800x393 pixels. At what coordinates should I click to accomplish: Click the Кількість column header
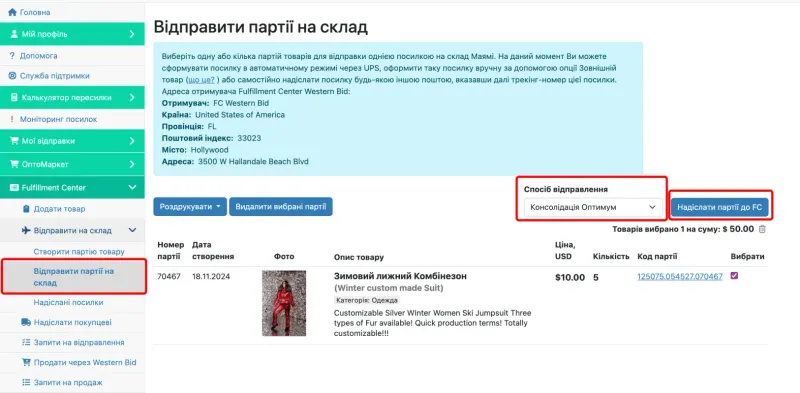pos(611,256)
